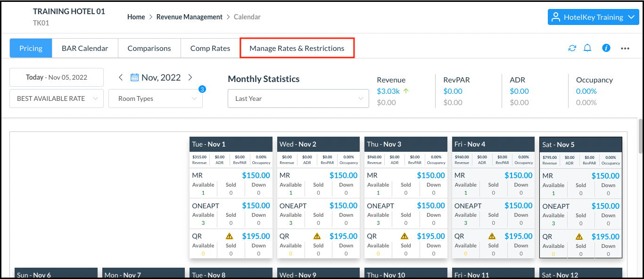Open the notifications bell

(587, 48)
